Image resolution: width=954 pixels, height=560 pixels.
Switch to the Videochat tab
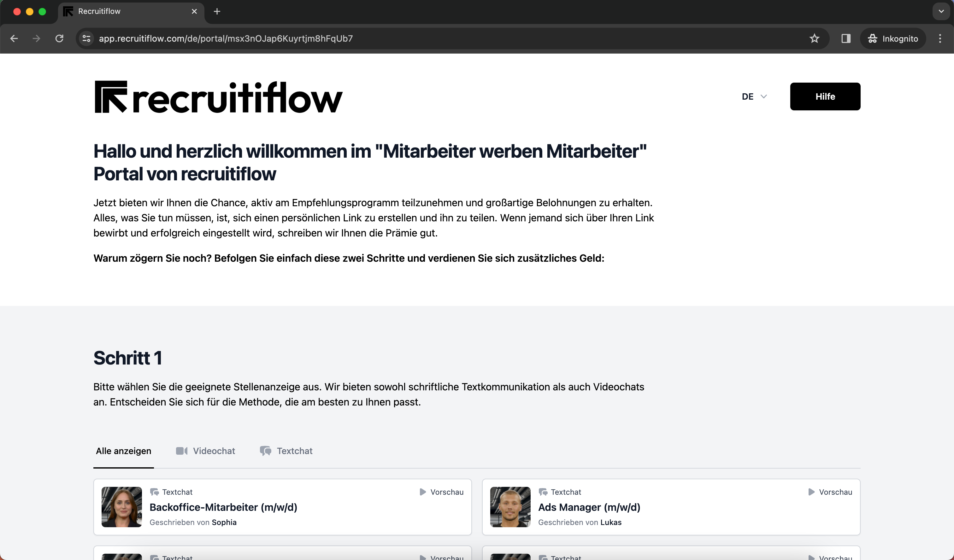point(206,451)
